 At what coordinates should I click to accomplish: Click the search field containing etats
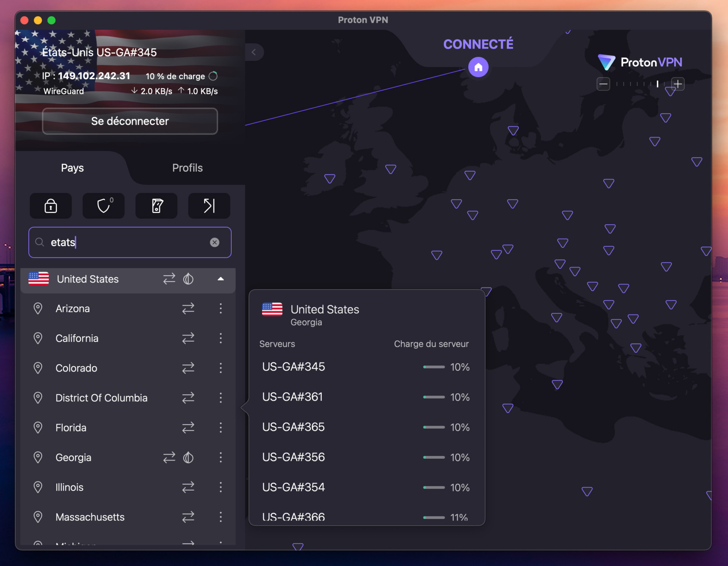coord(130,242)
